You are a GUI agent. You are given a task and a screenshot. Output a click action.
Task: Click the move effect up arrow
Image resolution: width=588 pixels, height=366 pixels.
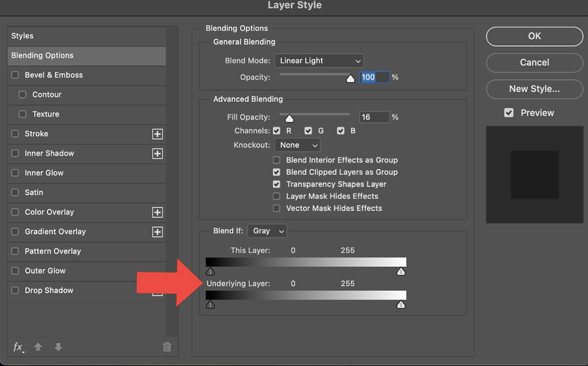(x=38, y=347)
